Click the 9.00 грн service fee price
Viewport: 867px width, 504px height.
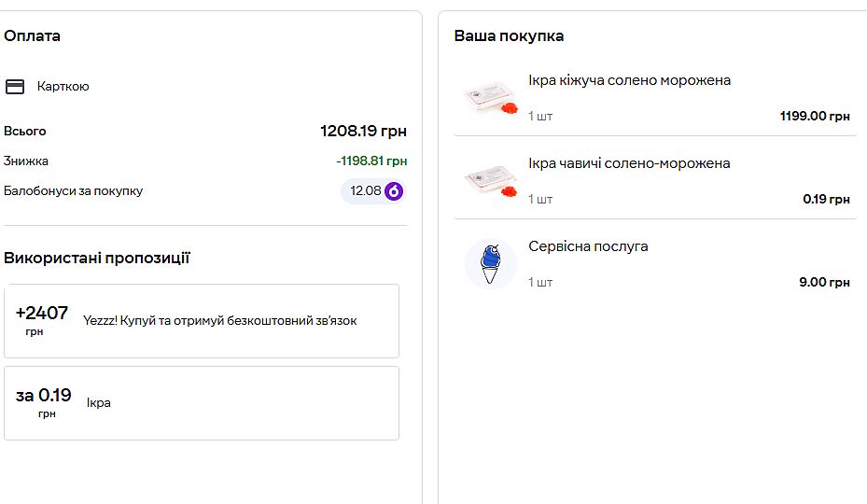point(824,282)
